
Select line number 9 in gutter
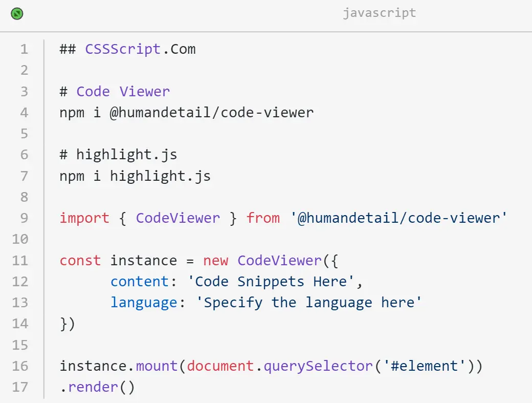point(24,218)
